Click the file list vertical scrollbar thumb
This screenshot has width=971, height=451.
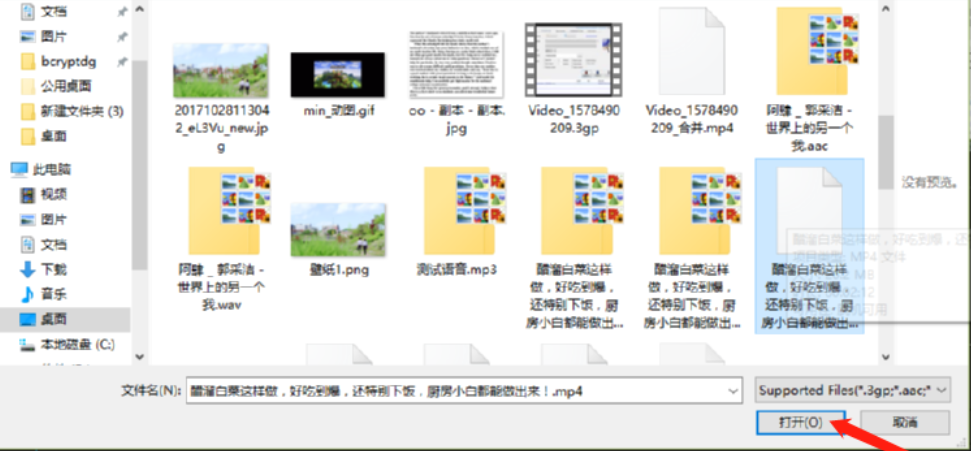(886, 152)
